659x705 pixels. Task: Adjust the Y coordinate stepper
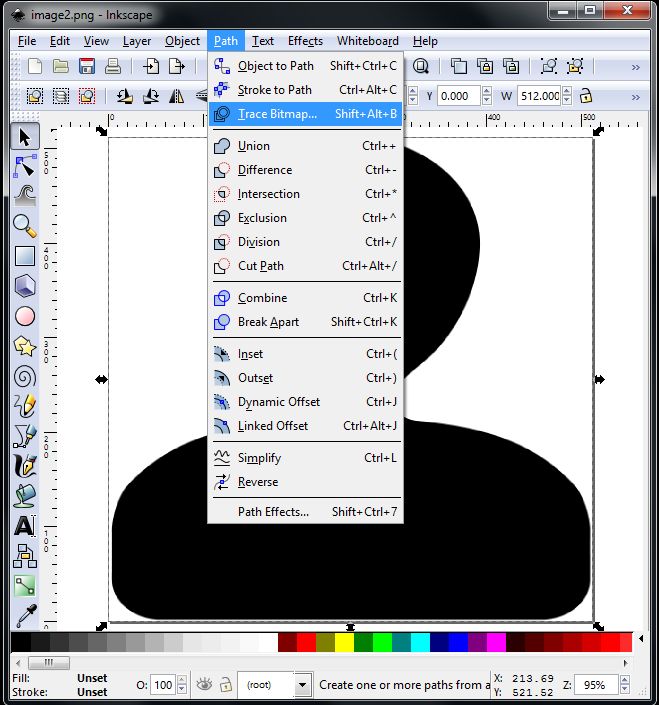point(487,96)
